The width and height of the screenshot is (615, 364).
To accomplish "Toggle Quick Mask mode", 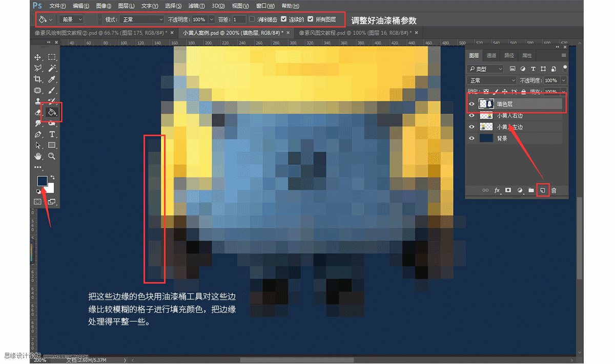I will click(x=38, y=202).
